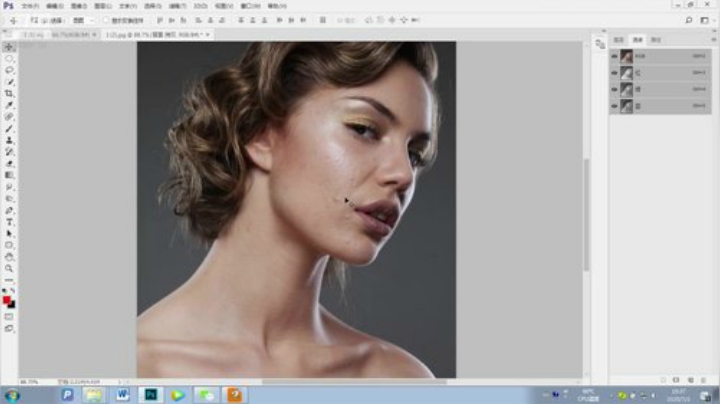Save selection as channel icon
720x404 pixels.
tap(676, 380)
